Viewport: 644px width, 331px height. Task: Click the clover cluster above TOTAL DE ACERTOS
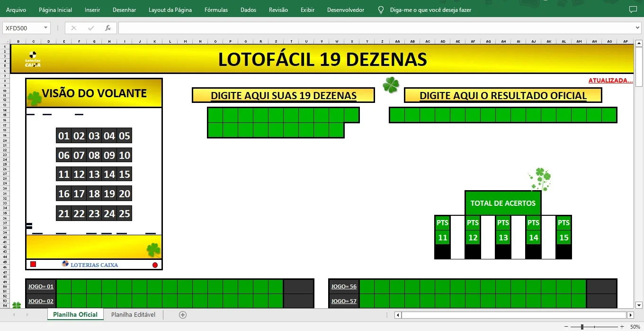[540, 179]
